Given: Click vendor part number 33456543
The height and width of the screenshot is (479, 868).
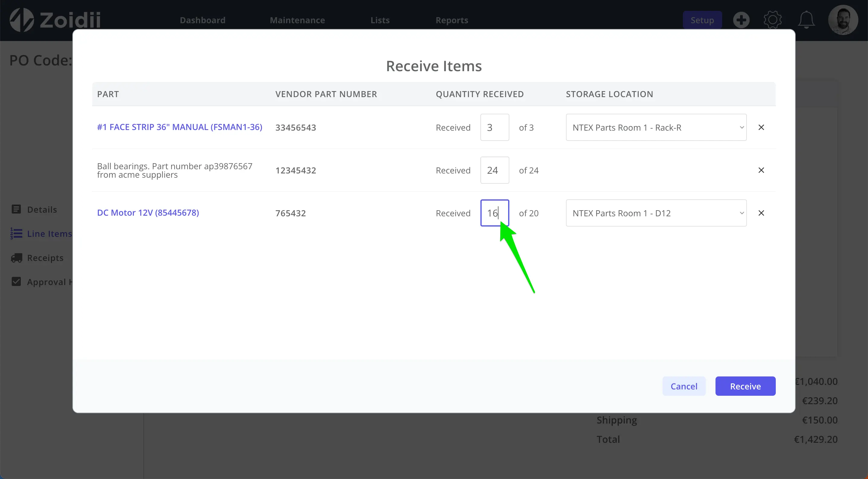Looking at the screenshot, I should (295, 128).
